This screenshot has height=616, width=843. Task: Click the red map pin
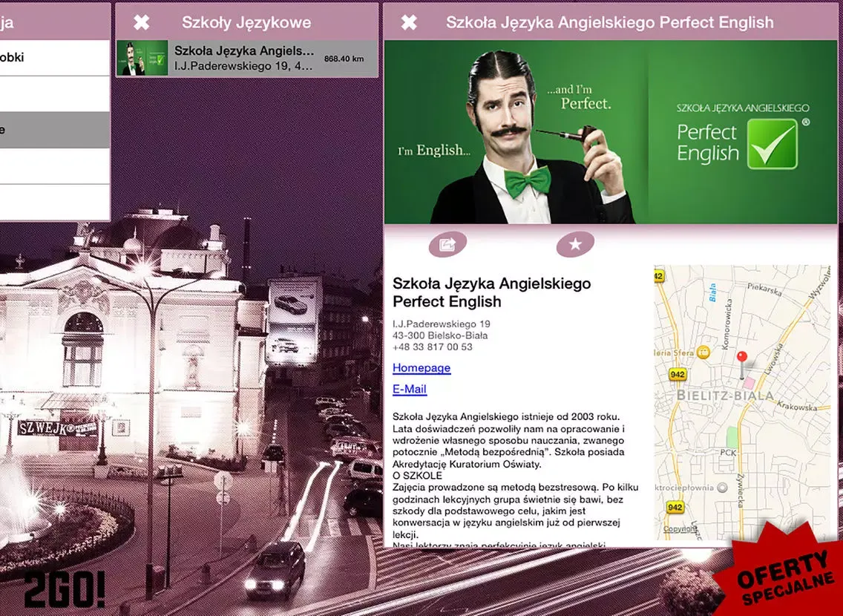[742, 365]
